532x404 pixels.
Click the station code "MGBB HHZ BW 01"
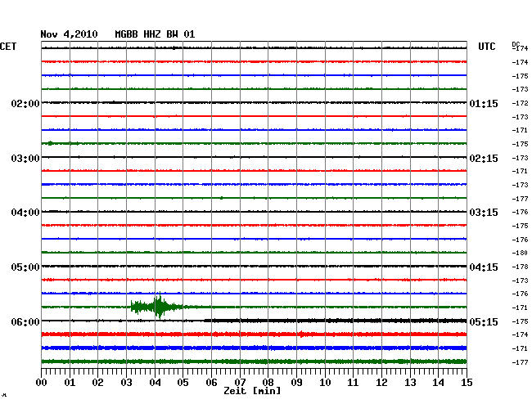pyautogui.click(x=155, y=34)
